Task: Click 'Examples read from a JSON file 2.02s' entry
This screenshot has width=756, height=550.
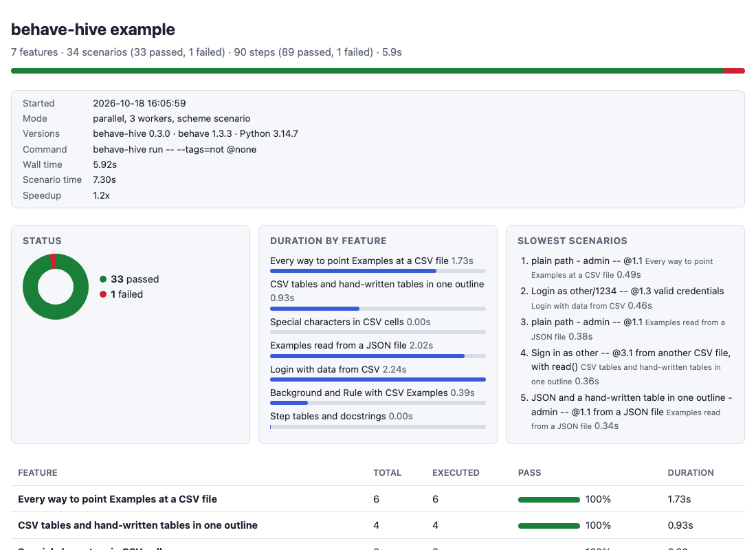Action: 351,345
